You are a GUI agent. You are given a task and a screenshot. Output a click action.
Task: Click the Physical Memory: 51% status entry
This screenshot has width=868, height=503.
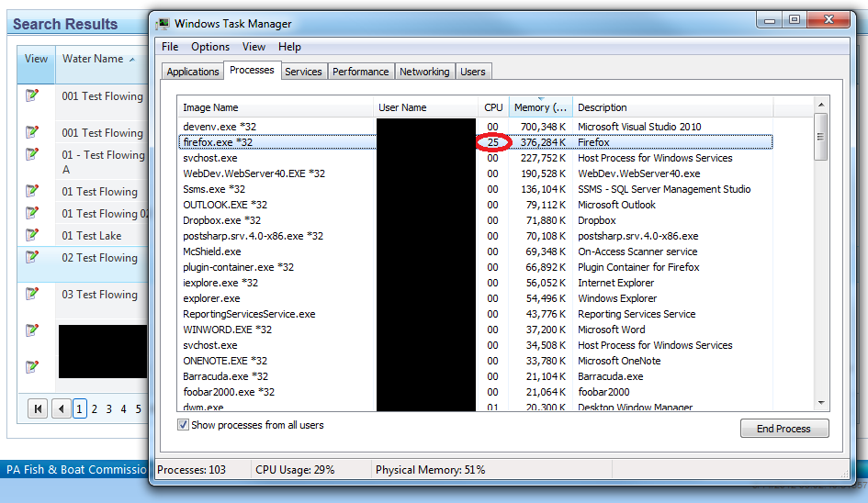click(430, 470)
